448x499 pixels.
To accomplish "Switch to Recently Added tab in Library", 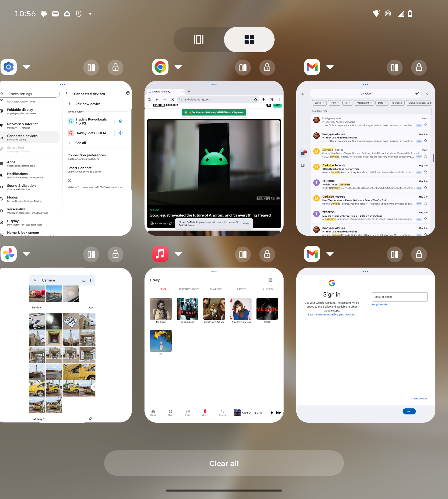I will (x=189, y=289).
